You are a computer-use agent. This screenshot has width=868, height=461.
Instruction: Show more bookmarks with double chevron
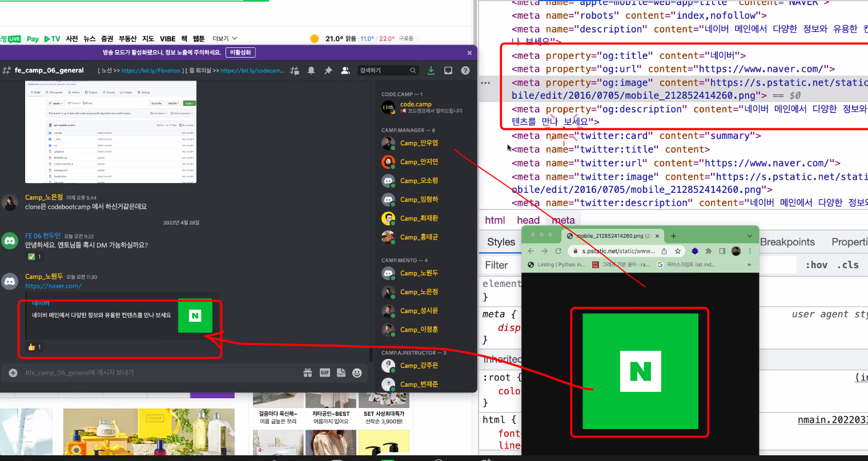tap(749, 265)
